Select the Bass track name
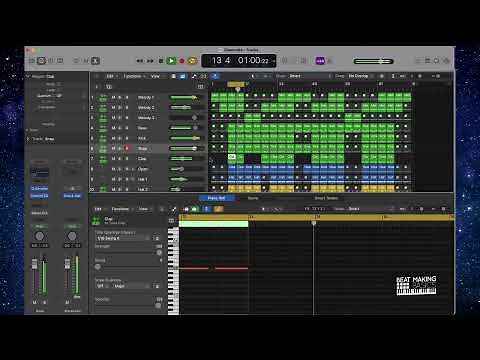 (142, 128)
